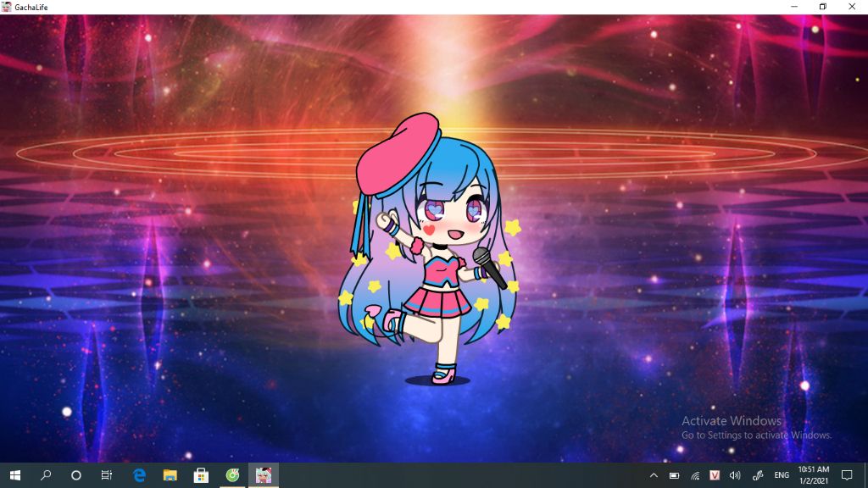Open red V tray application icon

[715, 475]
